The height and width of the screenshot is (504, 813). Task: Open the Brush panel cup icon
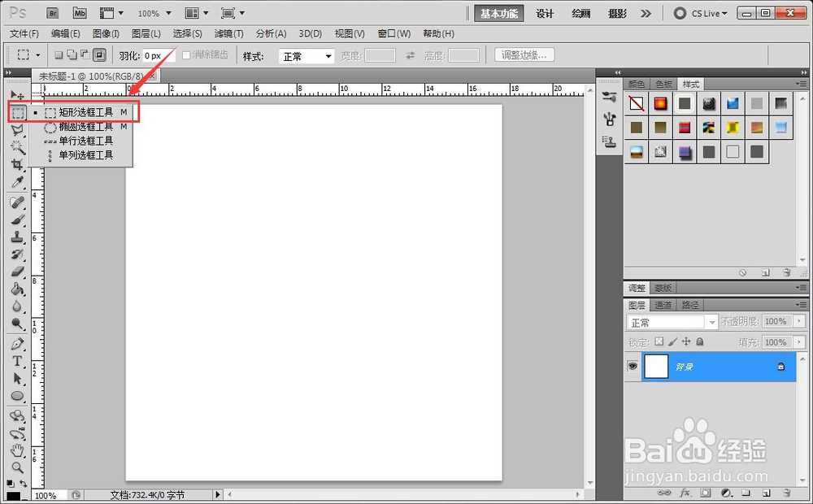tap(609, 119)
